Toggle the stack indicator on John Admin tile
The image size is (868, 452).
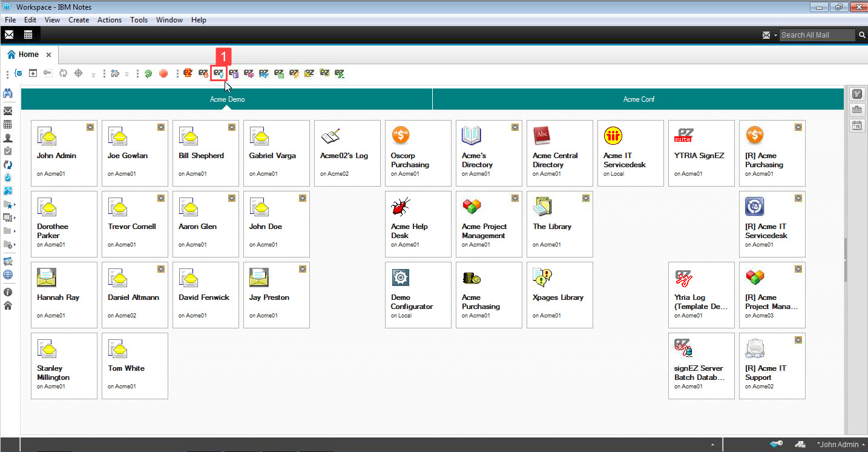90,127
